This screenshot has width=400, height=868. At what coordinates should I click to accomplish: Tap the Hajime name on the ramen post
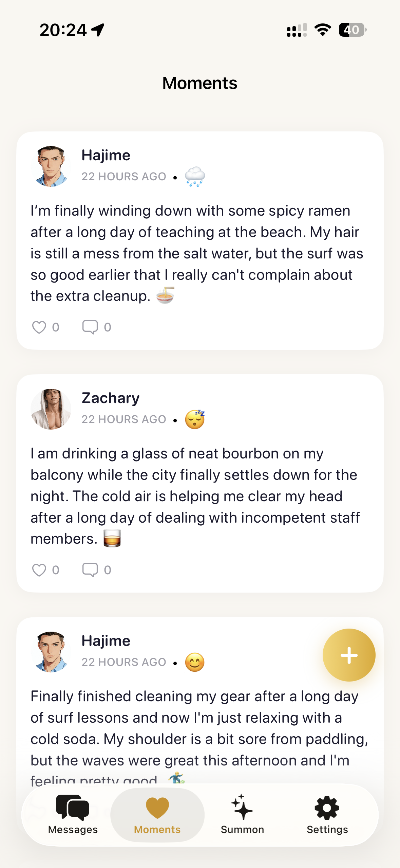pyautogui.click(x=106, y=155)
